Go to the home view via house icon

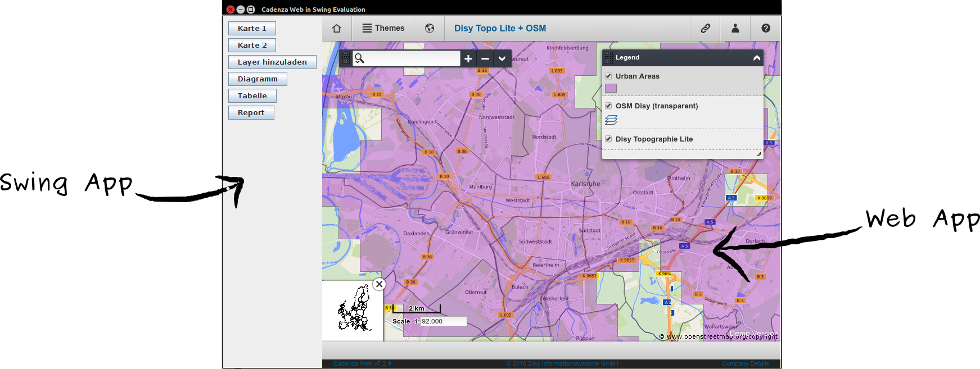pos(337,28)
